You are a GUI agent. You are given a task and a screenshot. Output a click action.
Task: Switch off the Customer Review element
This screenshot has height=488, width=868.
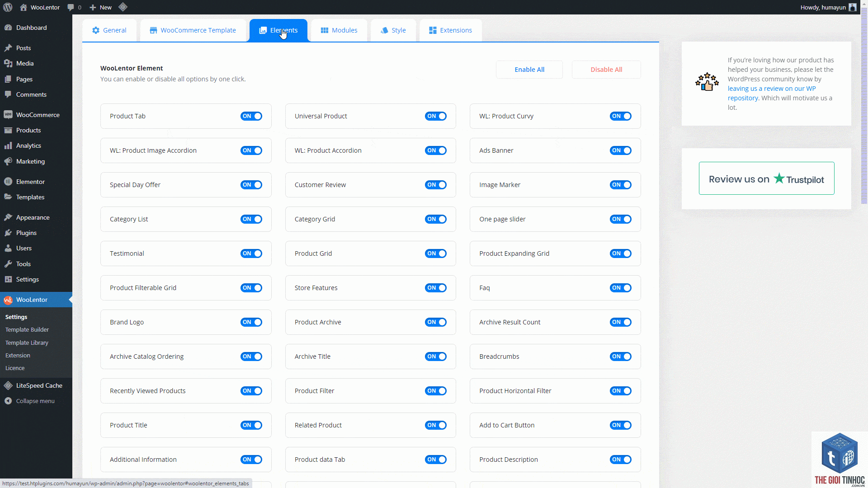click(436, 185)
